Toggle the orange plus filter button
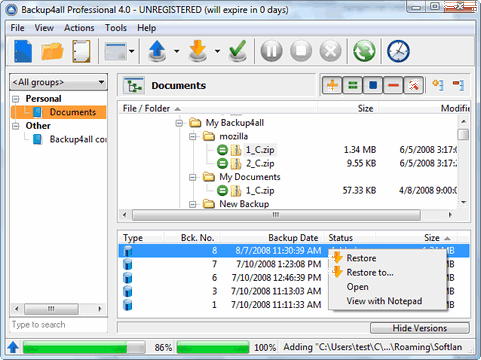The height and width of the screenshot is (360, 481). (332, 85)
